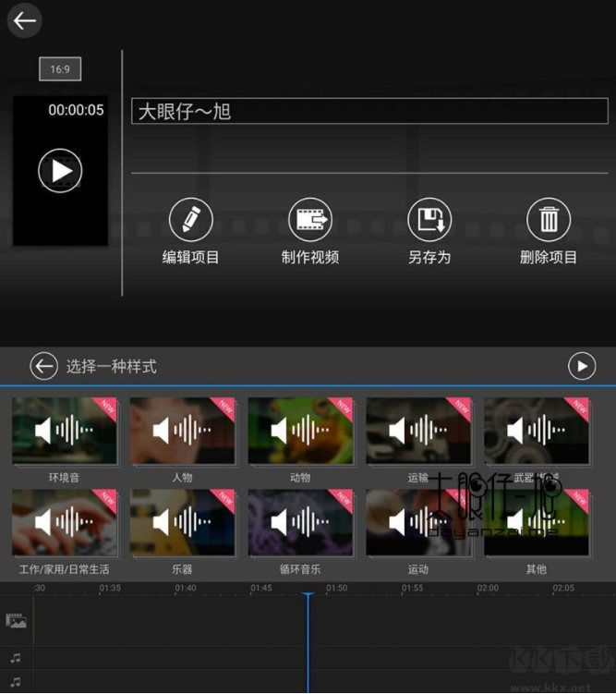
Task: Open the 动物 sound category
Action: (x=300, y=431)
